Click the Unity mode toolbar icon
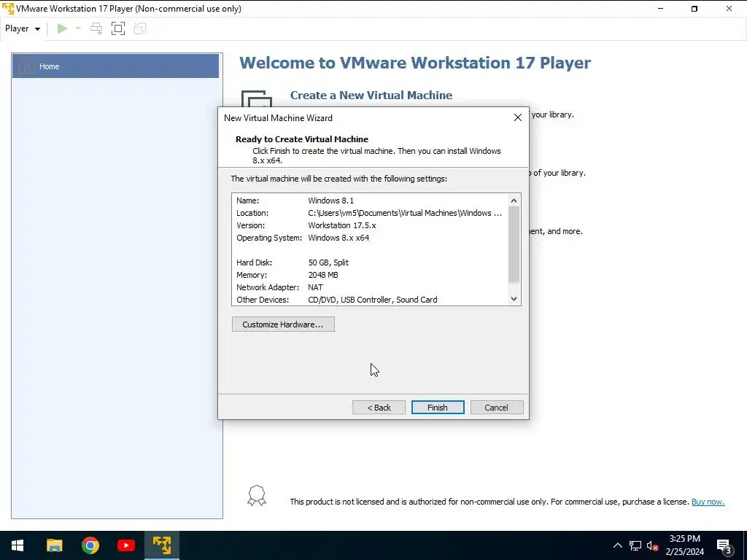Image resolution: width=747 pixels, height=560 pixels. coord(140,28)
